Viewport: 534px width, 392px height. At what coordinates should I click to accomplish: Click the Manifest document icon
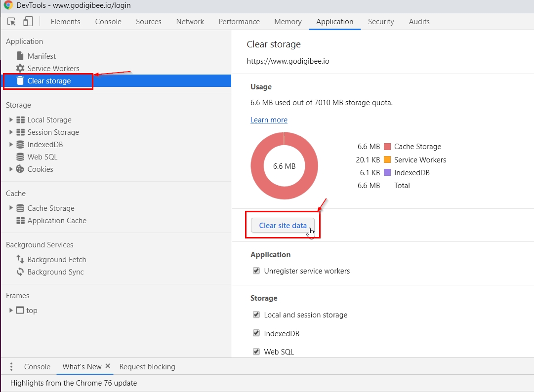[20, 56]
